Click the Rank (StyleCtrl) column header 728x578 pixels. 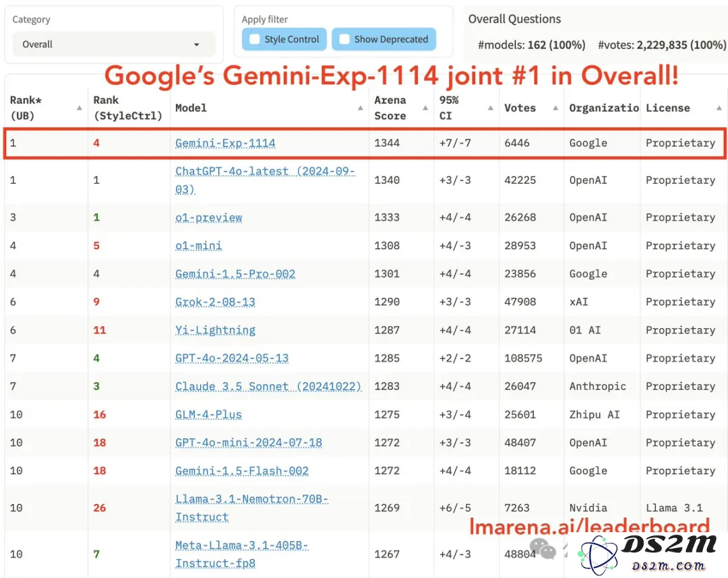coord(127,108)
